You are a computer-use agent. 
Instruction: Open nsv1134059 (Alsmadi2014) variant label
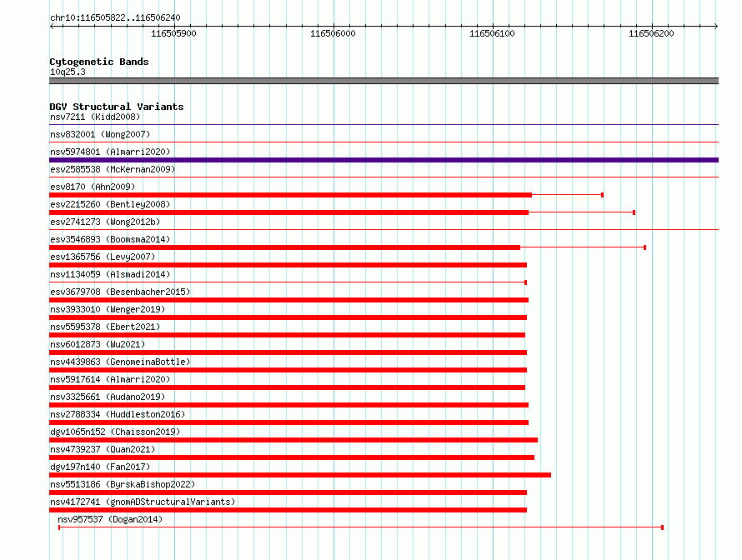110,274
